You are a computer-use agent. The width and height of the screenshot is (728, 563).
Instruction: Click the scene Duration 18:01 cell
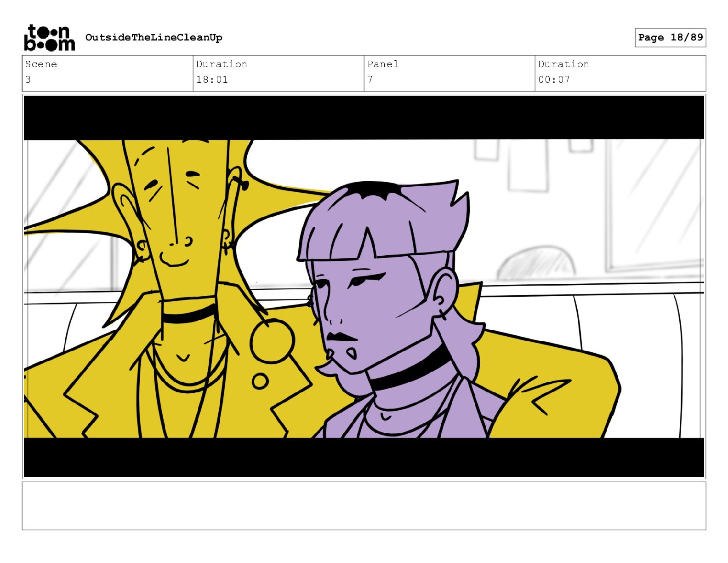279,73
